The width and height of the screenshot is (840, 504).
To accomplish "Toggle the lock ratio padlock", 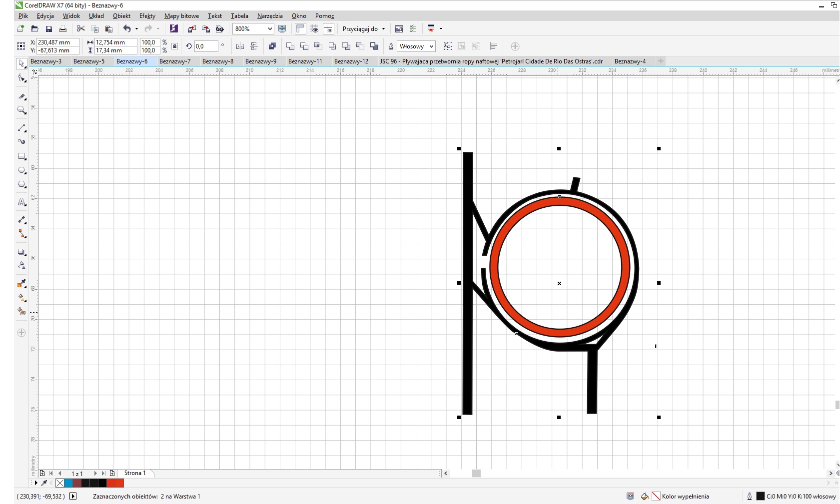I will pyautogui.click(x=174, y=46).
